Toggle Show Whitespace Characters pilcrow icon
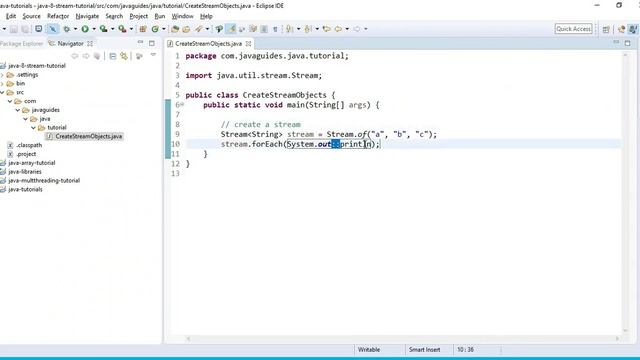The image size is (640, 360). (275, 29)
